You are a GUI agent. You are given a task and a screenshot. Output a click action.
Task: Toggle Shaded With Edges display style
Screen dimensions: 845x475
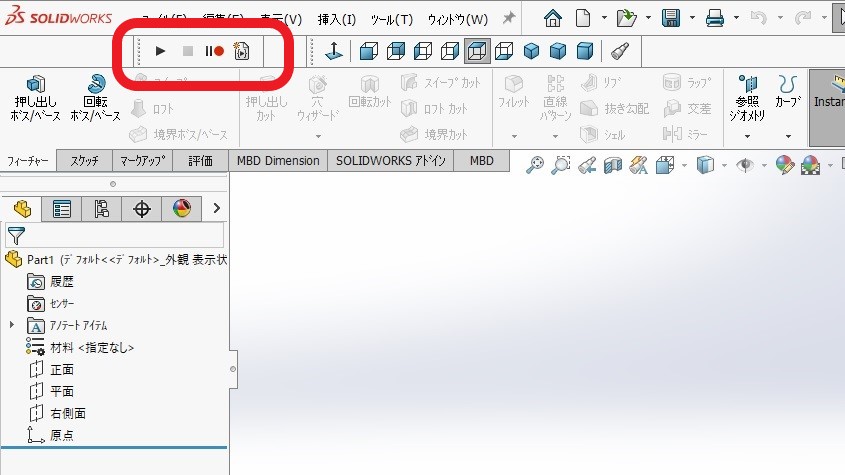[x=532, y=50]
